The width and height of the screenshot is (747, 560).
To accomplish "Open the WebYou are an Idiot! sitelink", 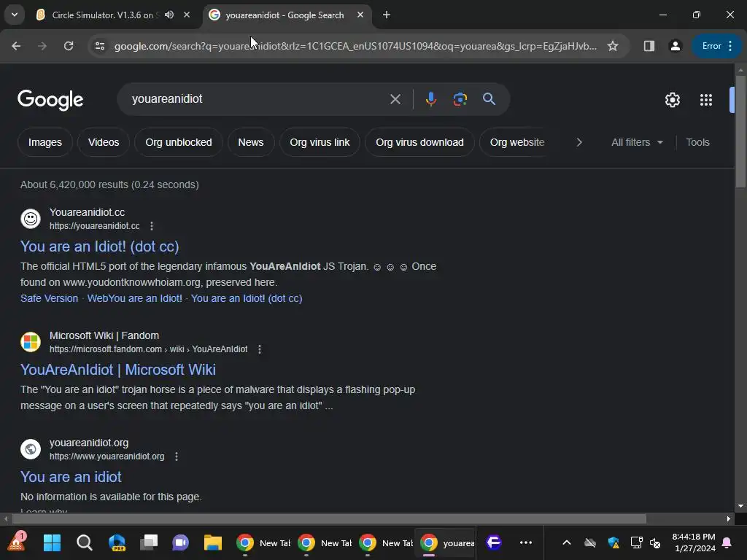I will (x=134, y=298).
